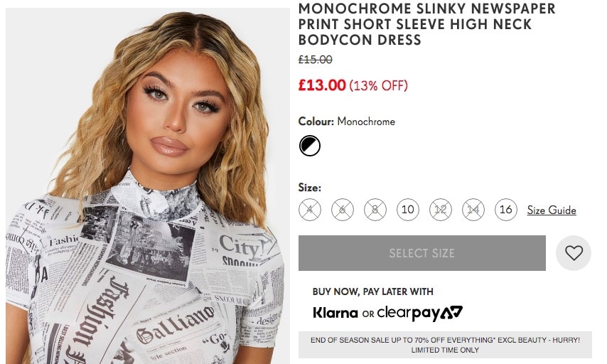
Task: Select unavailable size 14 option
Action: 473,210
